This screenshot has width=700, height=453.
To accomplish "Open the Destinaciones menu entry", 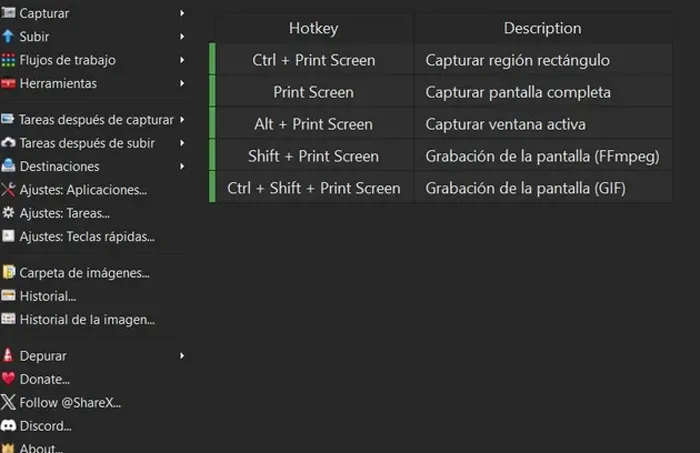I will pyautogui.click(x=59, y=166).
